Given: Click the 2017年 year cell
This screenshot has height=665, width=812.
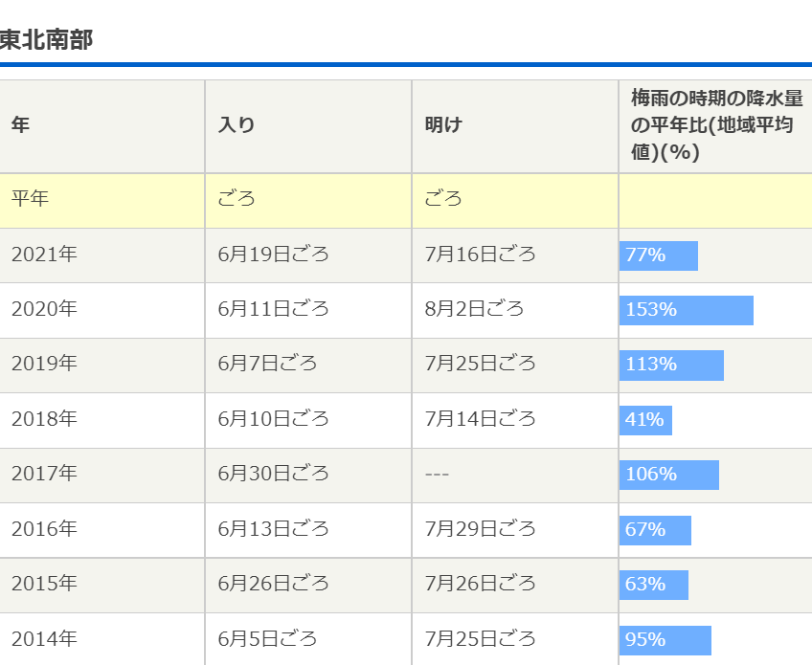Looking at the screenshot, I should [45, 474].
